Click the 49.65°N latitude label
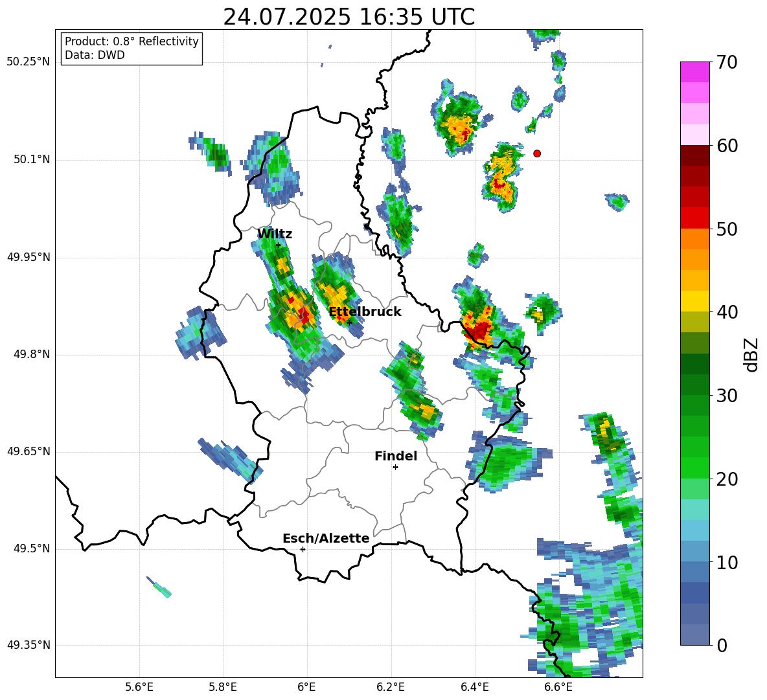 29,451
